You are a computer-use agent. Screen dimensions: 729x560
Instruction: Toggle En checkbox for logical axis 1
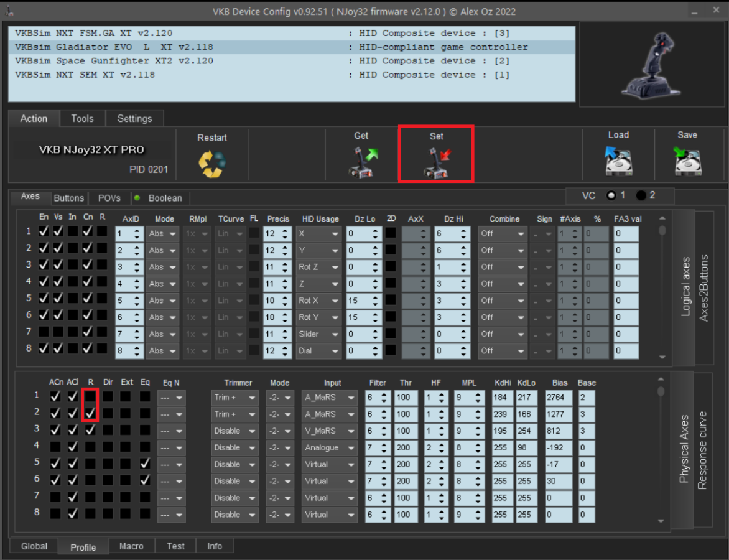pos(44,231)
